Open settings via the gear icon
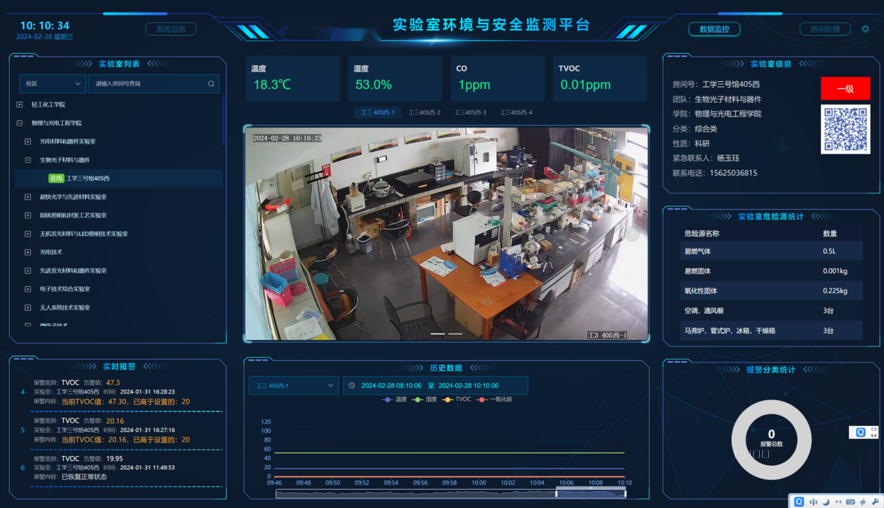The image size is (884, 508). (866, 29)
